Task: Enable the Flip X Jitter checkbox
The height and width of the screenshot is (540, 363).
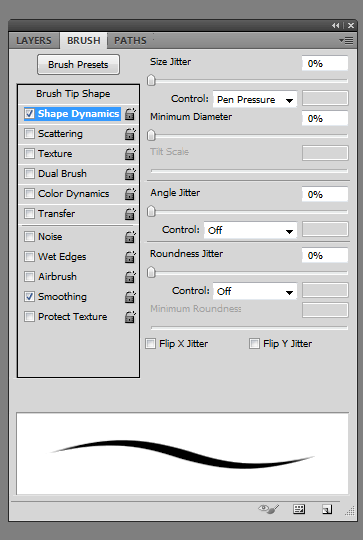Action: pyautogui.click(x=151, y=344)
